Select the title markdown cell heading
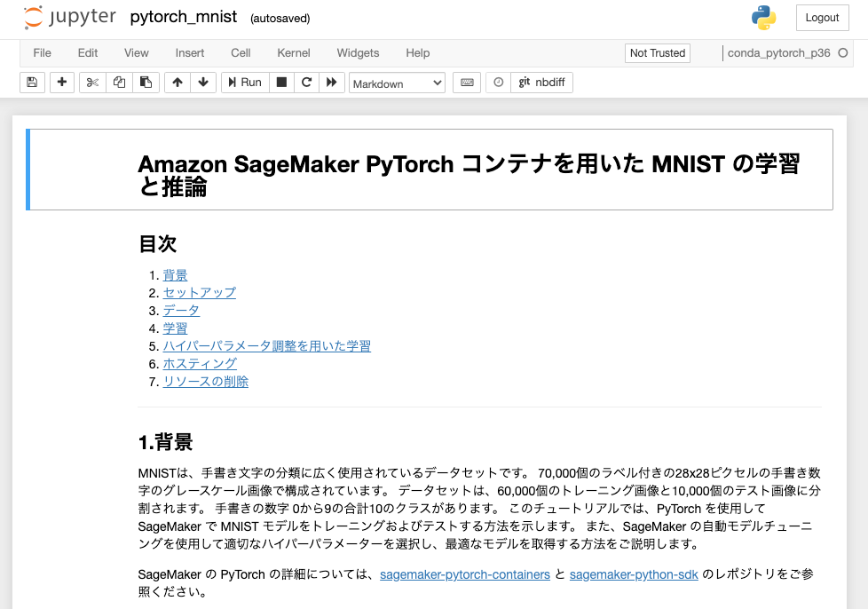This screenshot has width=868, height=609. coord(469,175)
